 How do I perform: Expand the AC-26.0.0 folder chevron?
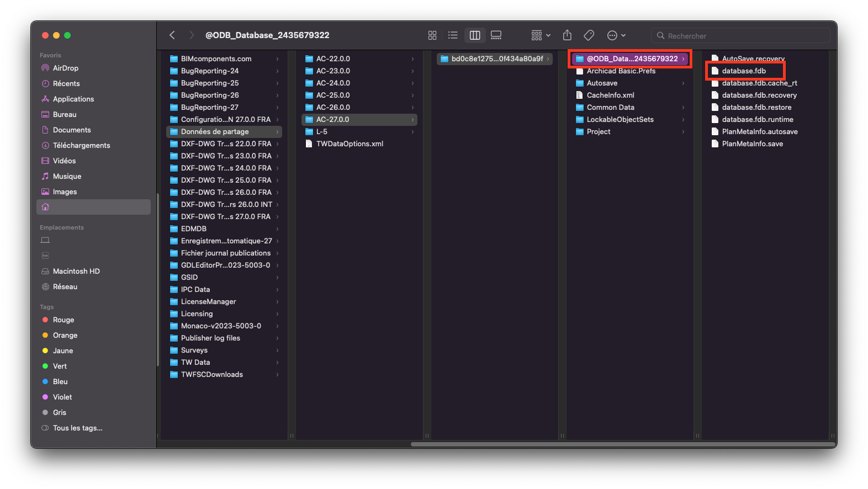(412, 107)
